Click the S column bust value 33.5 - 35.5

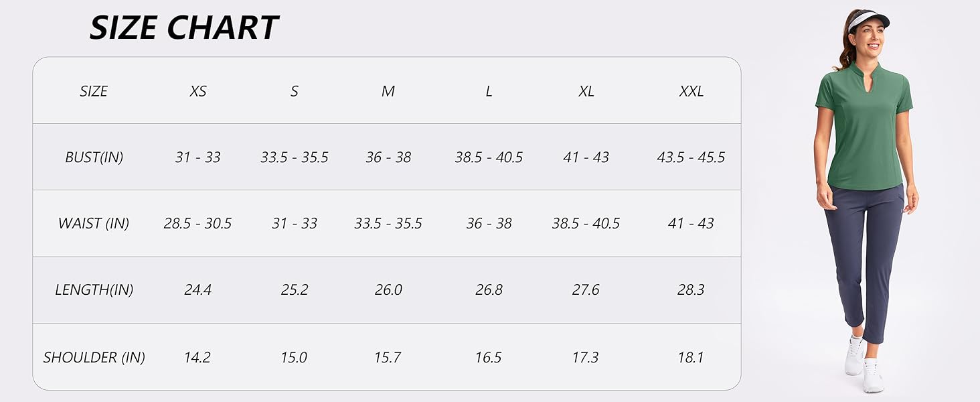coord(295,157)
